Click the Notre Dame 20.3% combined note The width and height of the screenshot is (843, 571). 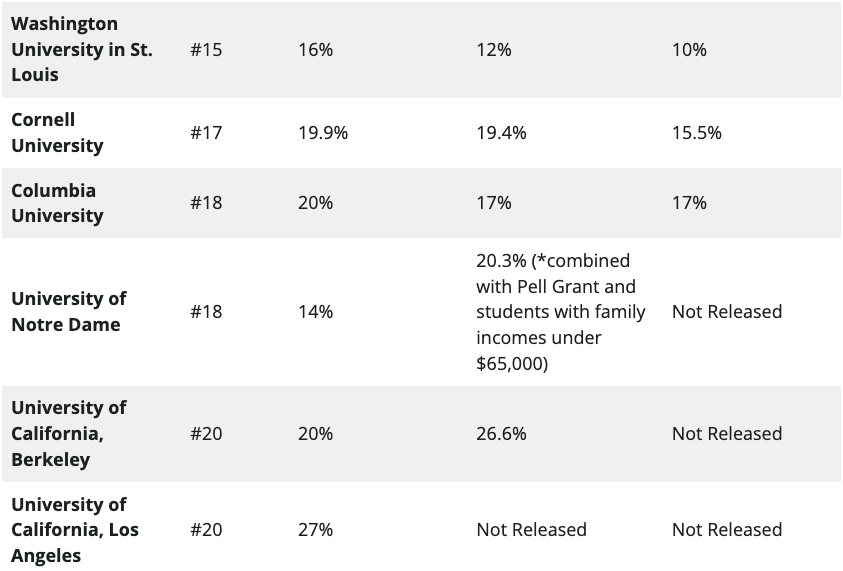coord(561,312)
